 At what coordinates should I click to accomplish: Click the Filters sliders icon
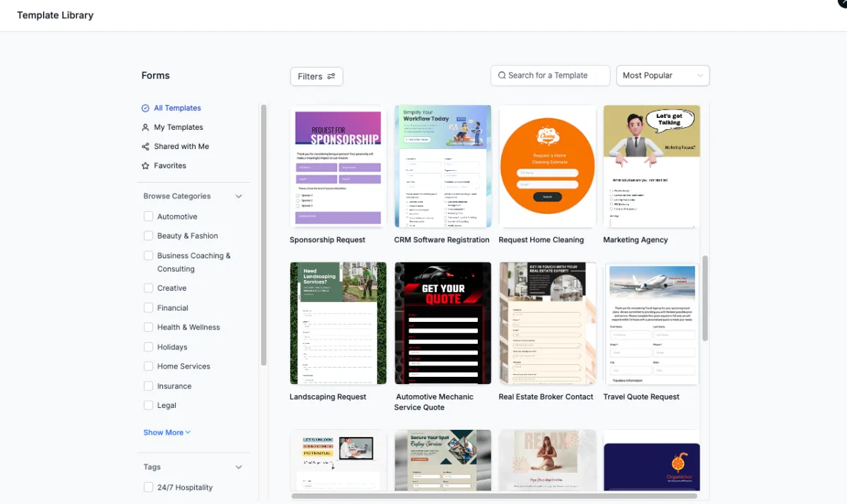pos(331,76)
